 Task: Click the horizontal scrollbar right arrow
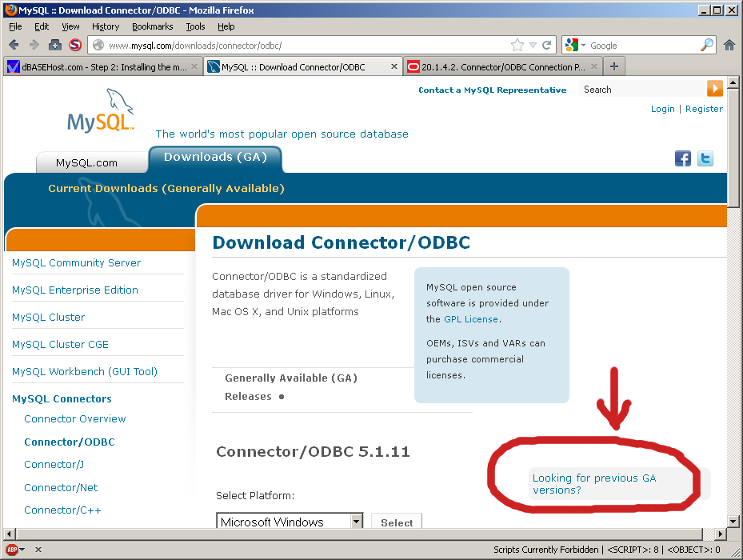tap(721, 534)
